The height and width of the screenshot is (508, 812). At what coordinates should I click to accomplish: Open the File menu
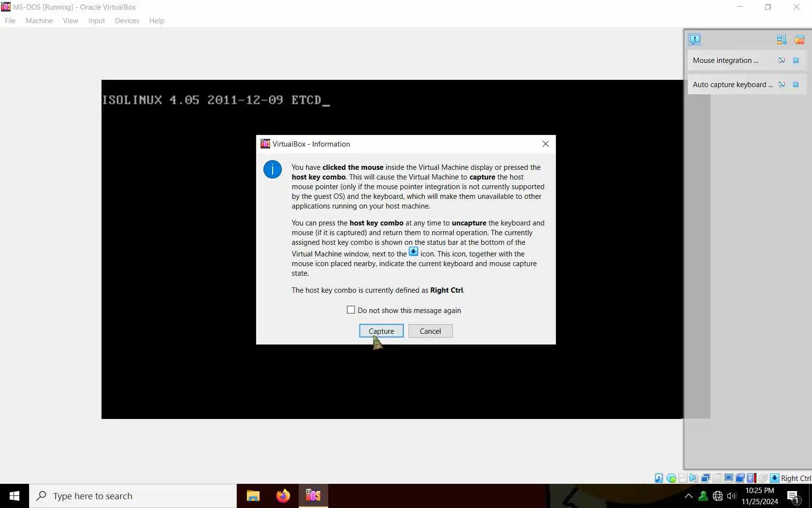[x=10, y=21]
